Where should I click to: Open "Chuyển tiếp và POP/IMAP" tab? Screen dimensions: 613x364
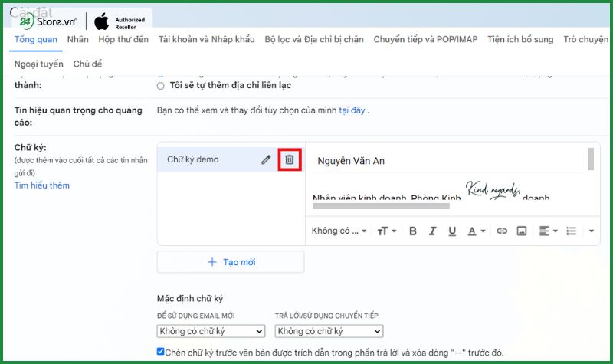(425, 40)
